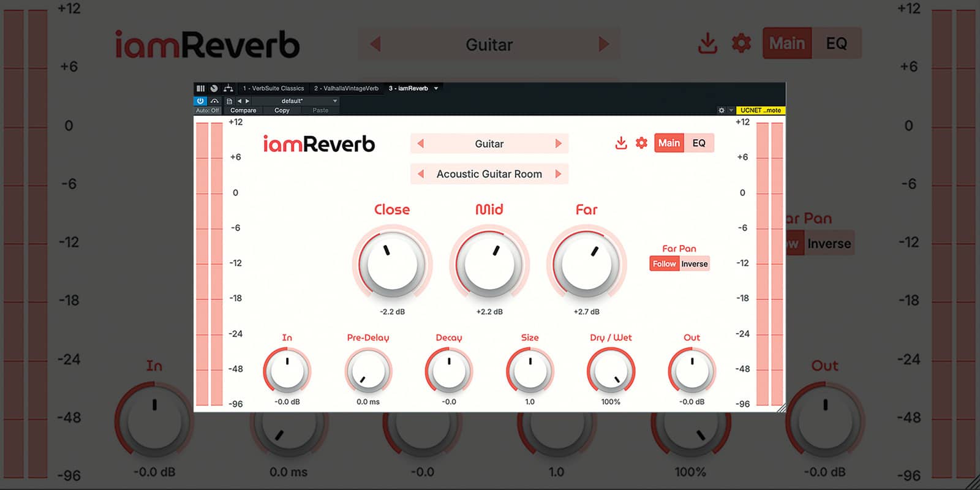Expand the dropdown arrow next to host gear

click(x=731, y=110)
